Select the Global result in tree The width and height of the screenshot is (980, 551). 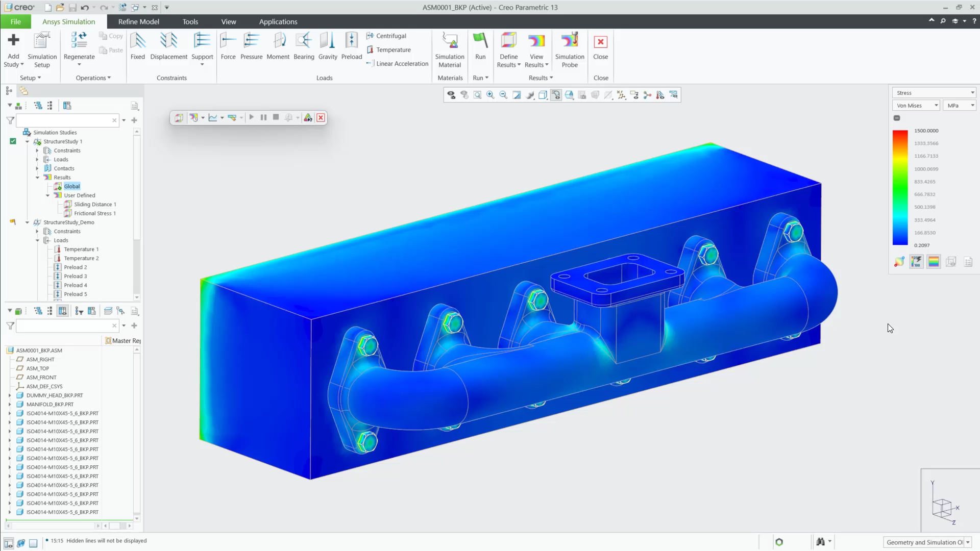(72, 186)
